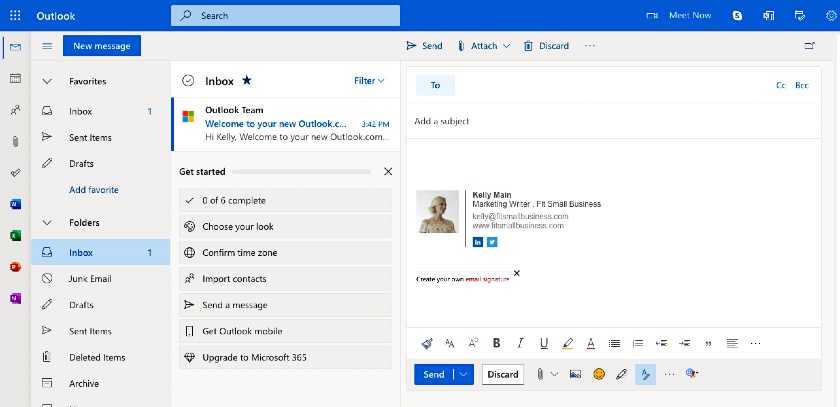Image resolution: width=840 pixels, height=407 pixels.
Task: Toggle the hamburger navigation pane button
Action: 47,46
